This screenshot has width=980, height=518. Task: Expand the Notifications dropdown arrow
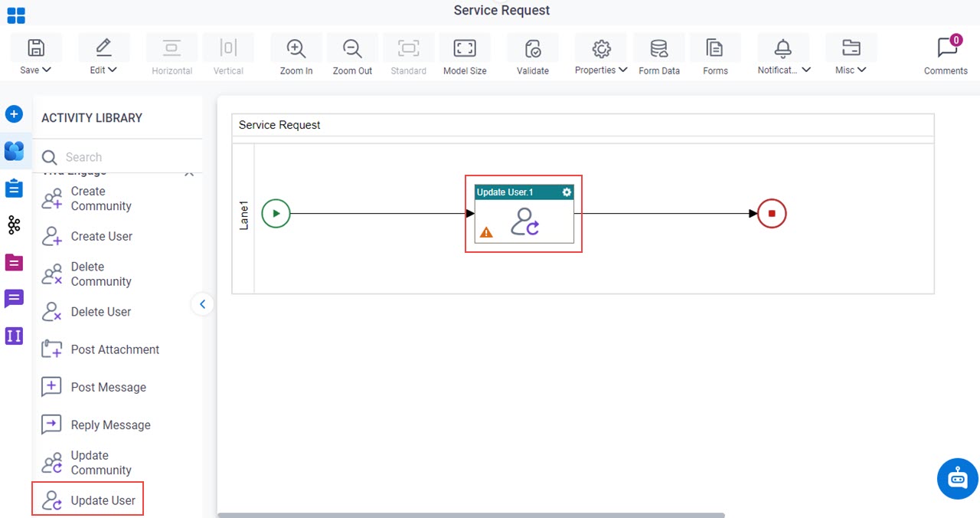point(806,70)
